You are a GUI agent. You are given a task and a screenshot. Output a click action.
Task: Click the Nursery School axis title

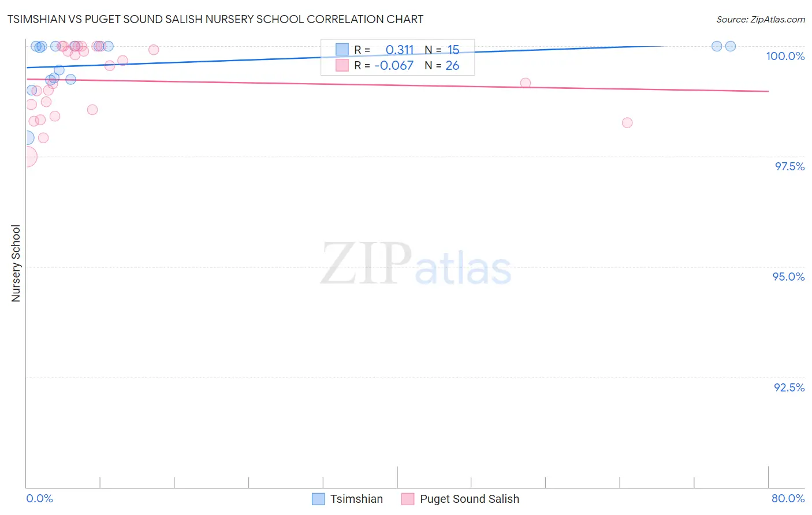(x=16, y=263)
